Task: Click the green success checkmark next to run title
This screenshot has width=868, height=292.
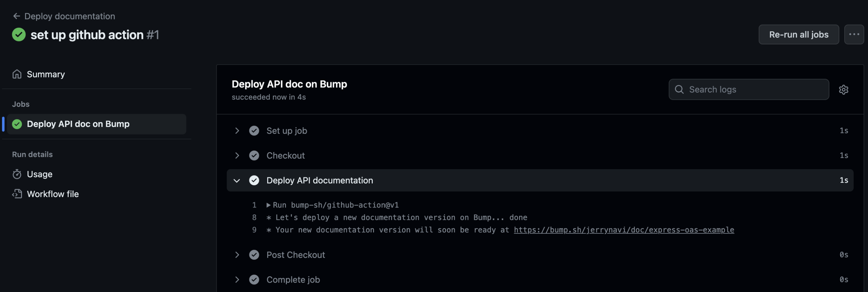Action: point(19,34)
